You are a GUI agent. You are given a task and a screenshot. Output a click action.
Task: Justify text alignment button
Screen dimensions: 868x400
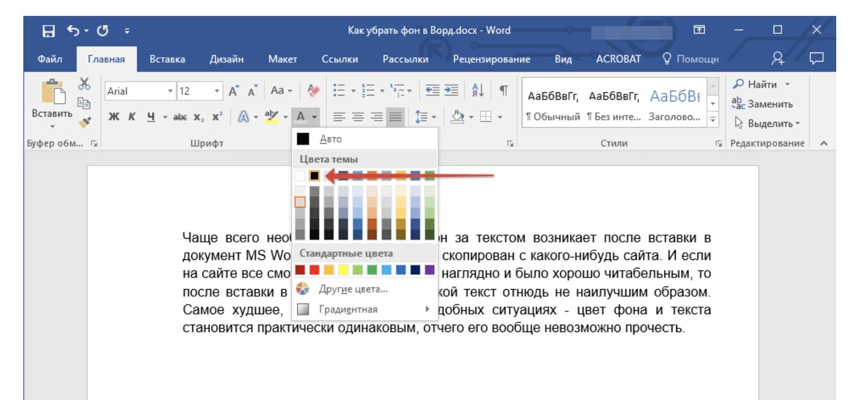pos(395,117)
